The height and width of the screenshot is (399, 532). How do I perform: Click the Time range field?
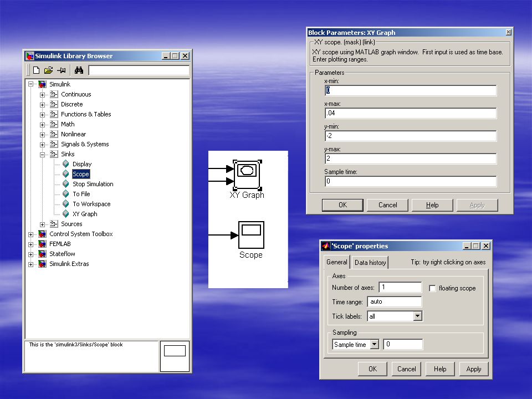395,301
